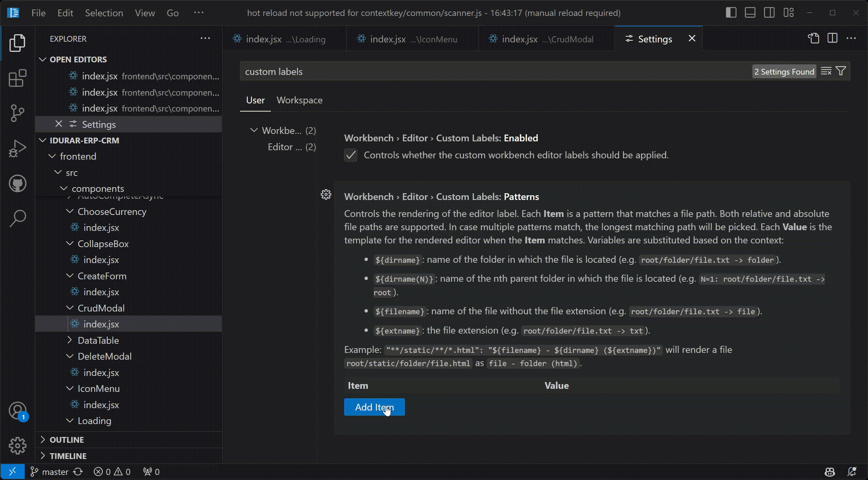Toggle the primary side bar layout icon
The image size is (868, 480).
[x=731, y=13]
